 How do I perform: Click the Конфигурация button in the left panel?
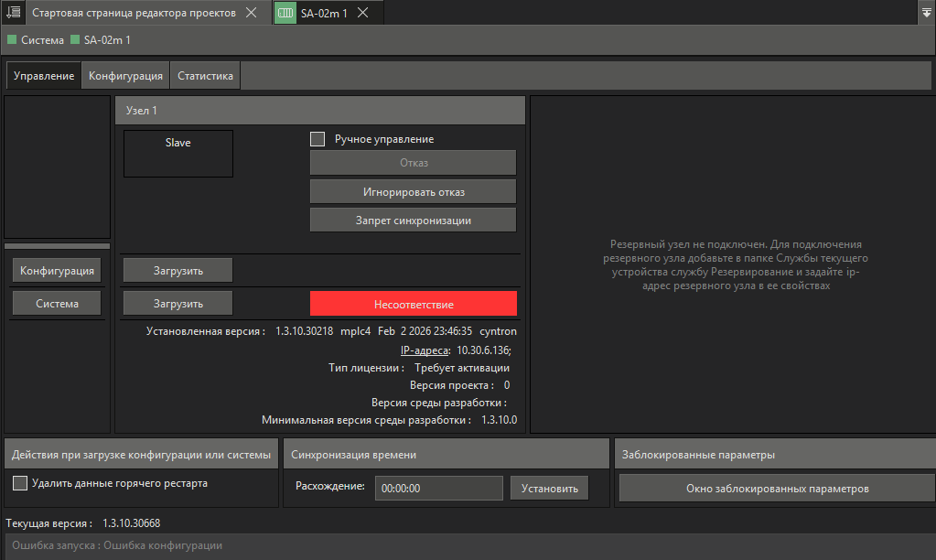pos(57,271)
